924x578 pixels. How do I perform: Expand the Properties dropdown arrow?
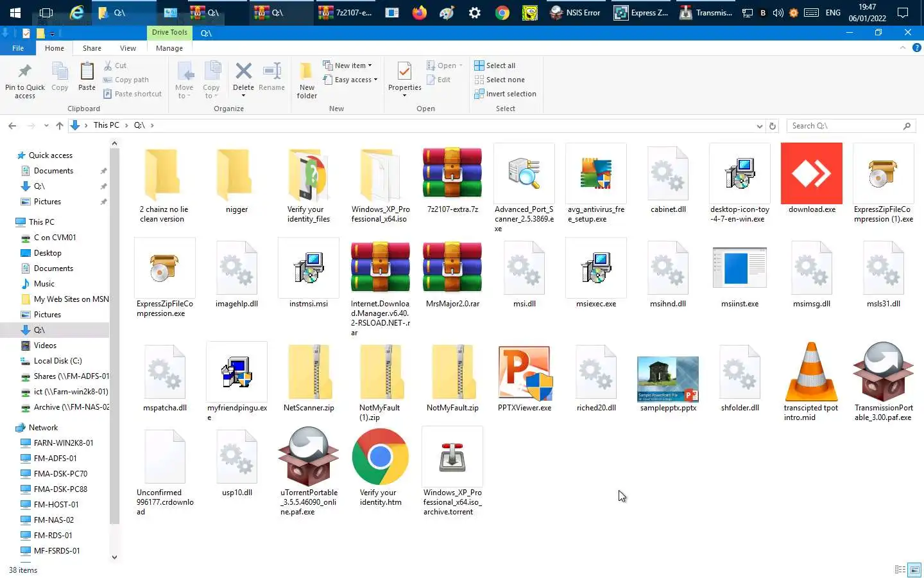[404, 96]
